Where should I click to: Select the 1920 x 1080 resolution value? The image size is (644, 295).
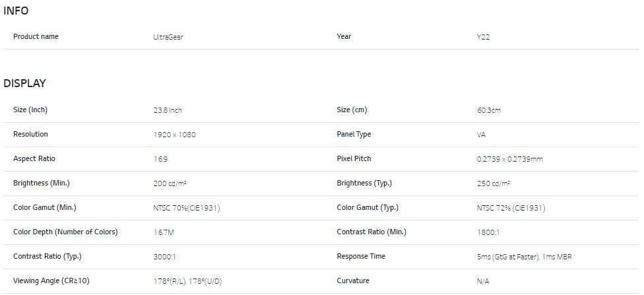pyautogui.click(x=174, y=135)
